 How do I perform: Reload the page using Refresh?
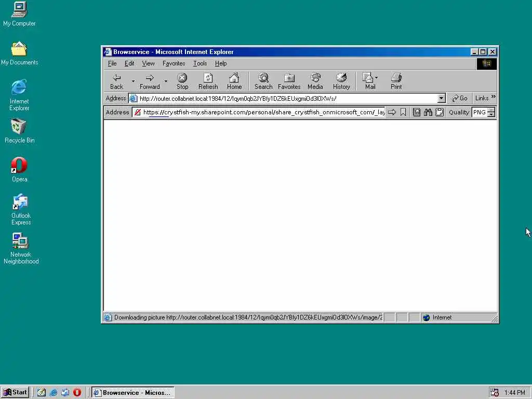click(208, 82)
